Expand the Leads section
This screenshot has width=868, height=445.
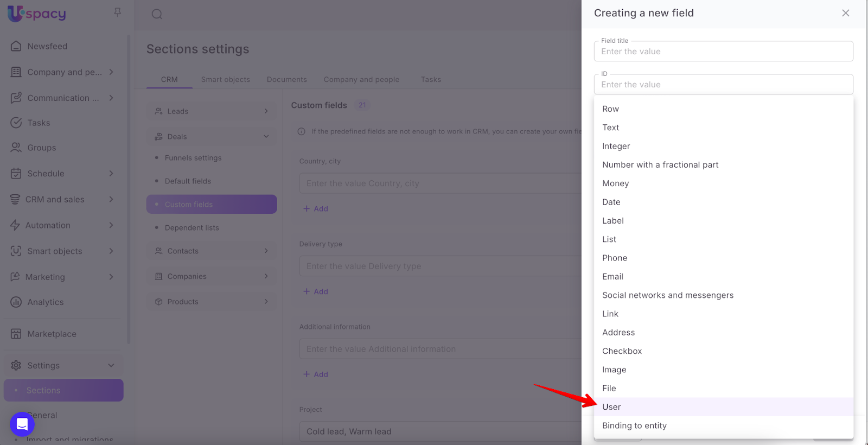coord(211,111)
